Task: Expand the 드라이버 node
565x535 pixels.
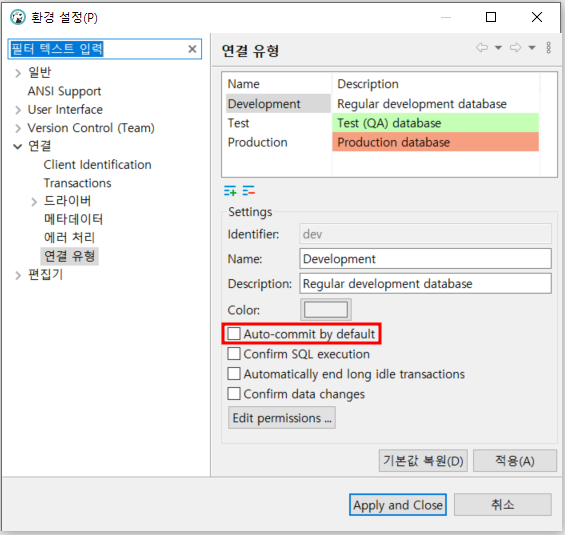Action: click(x=34, y=201)
